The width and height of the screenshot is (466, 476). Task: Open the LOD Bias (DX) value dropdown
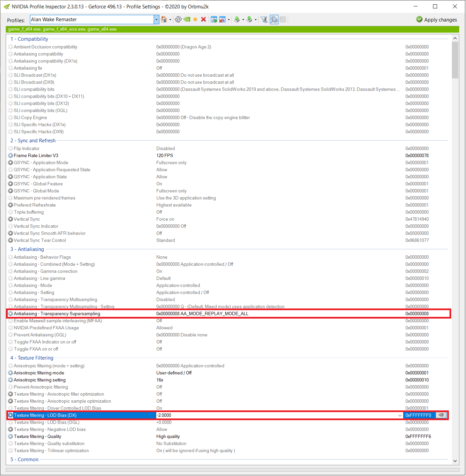click(x=400, y=415)
